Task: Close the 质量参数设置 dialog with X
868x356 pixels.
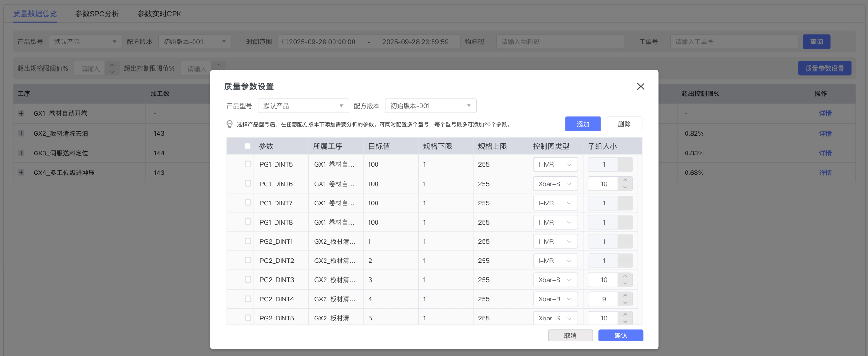Action: tap(640, 87)
